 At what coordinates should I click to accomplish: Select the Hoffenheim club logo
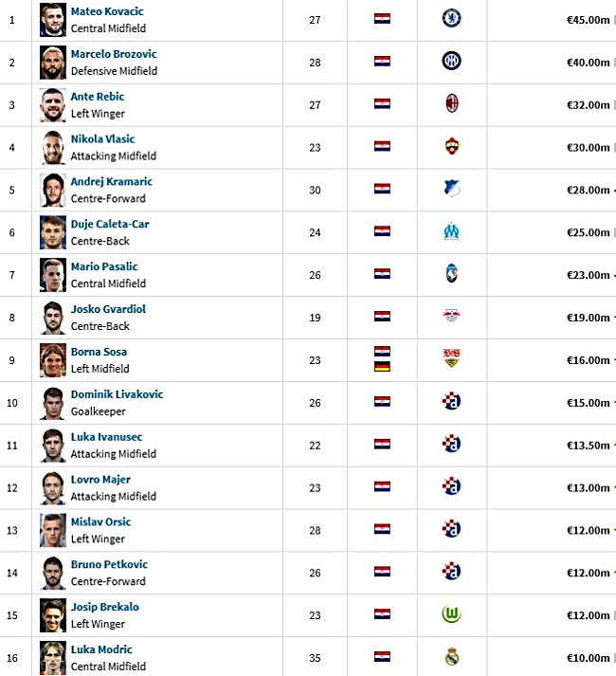point(452,189)
